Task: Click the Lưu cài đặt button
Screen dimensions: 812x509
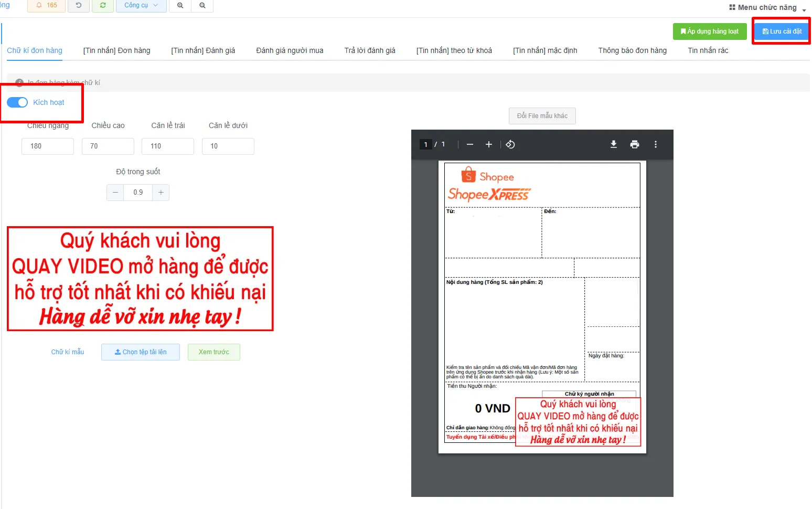Action: 782,31
